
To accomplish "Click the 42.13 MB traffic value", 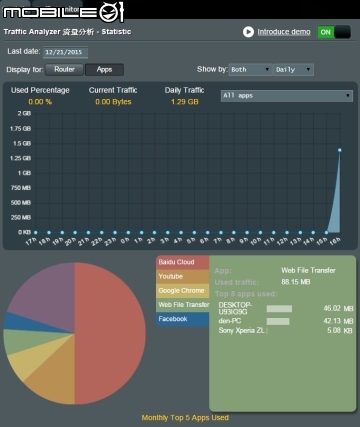I will click(338, 321).
